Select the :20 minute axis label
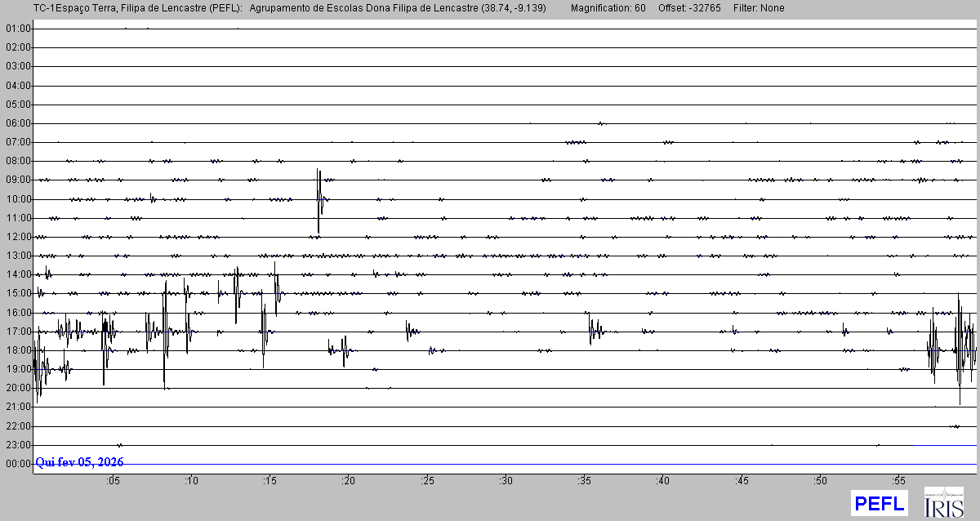 click(348, 480)
